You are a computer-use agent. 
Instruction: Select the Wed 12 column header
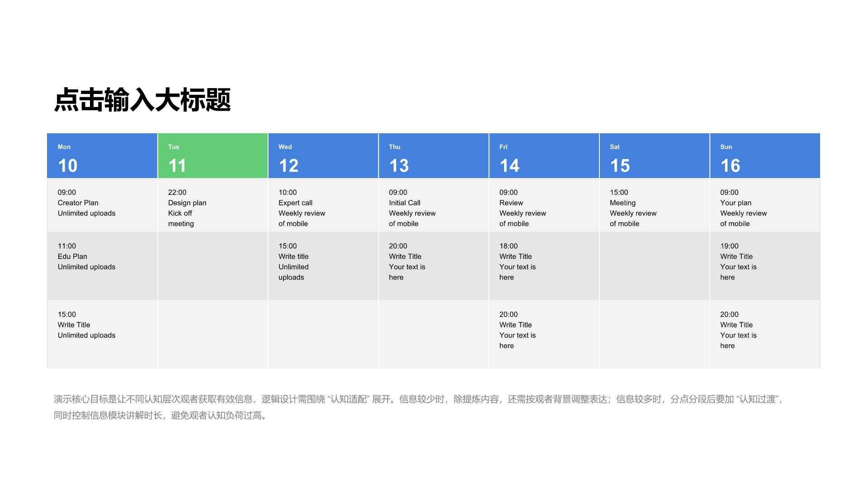[323, 155]
